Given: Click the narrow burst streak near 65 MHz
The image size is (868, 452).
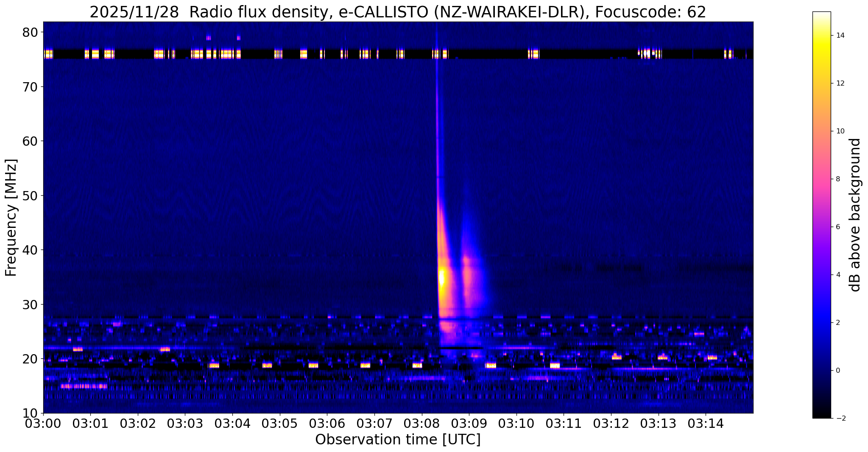Looking at the screenshot, I should [x=437, y=114].
